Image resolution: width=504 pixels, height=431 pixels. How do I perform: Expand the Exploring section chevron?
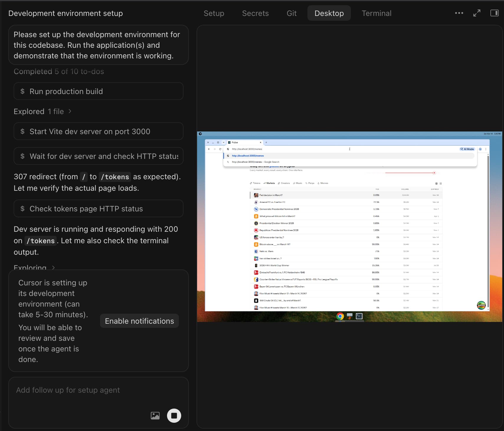click(x=53, y=267)
